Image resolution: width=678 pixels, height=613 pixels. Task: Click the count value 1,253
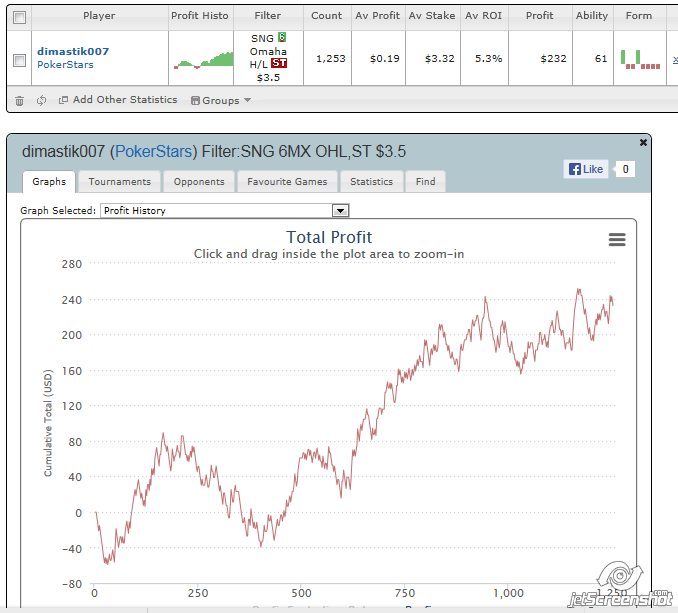pos(331,59)
